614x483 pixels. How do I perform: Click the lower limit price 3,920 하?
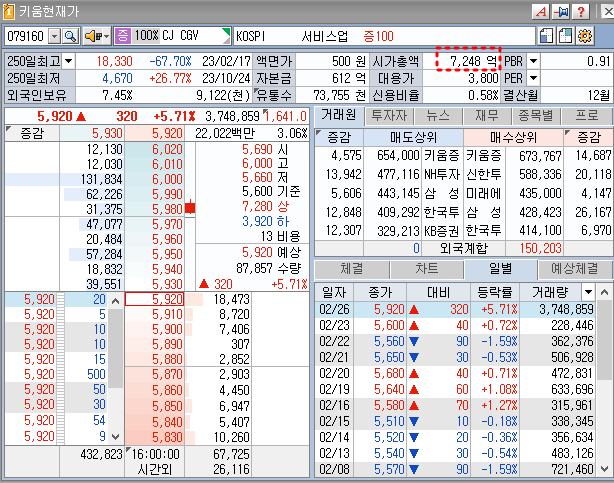(265, 221)
